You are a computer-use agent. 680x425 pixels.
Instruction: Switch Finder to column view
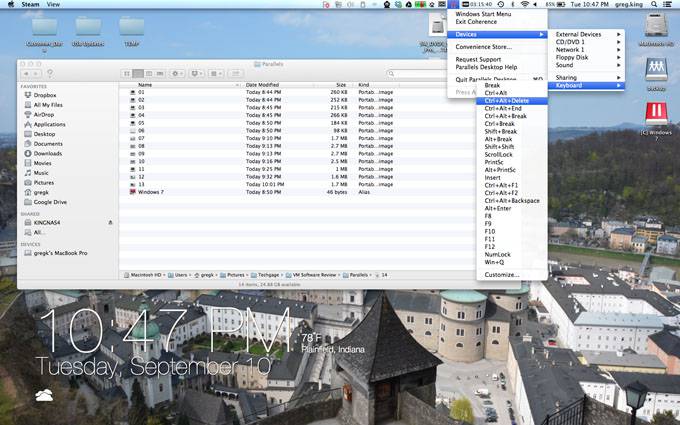pyautogui.click(x=149, y=74)
